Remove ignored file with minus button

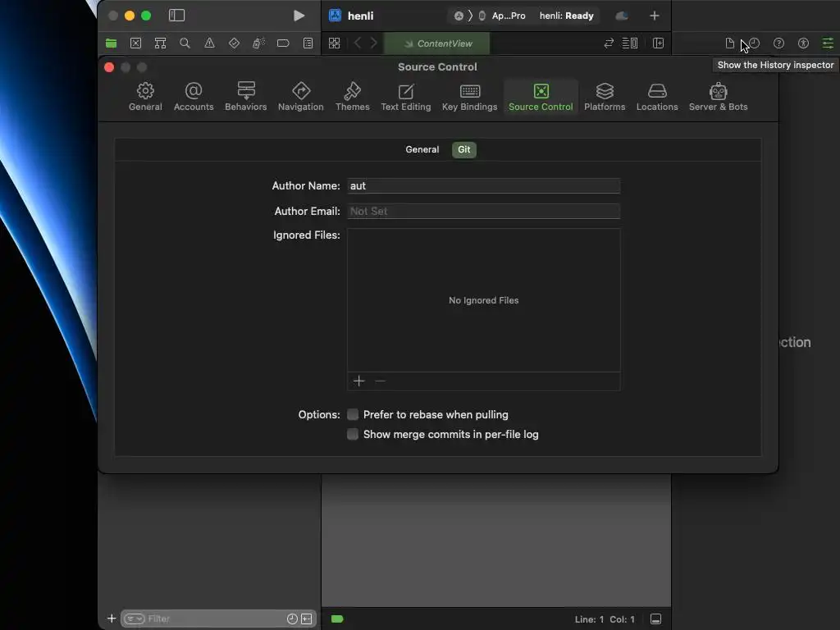coord(381,381)
